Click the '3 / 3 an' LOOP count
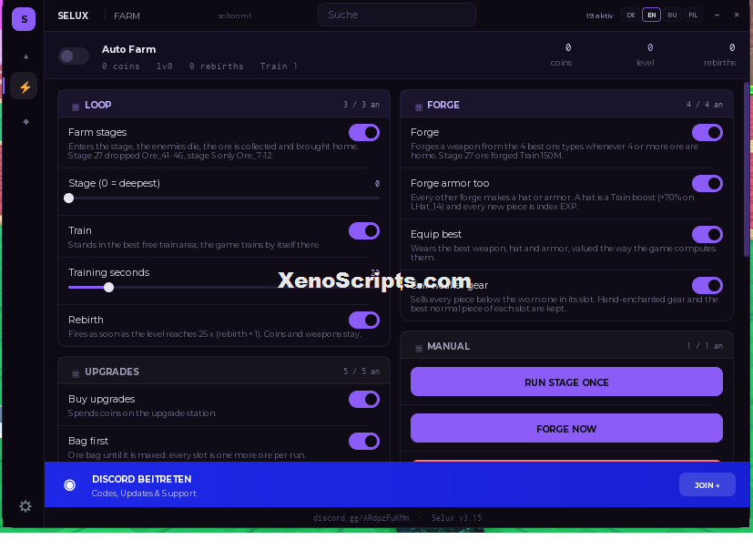The image size is (753, 560). click(x=361, y=104)
